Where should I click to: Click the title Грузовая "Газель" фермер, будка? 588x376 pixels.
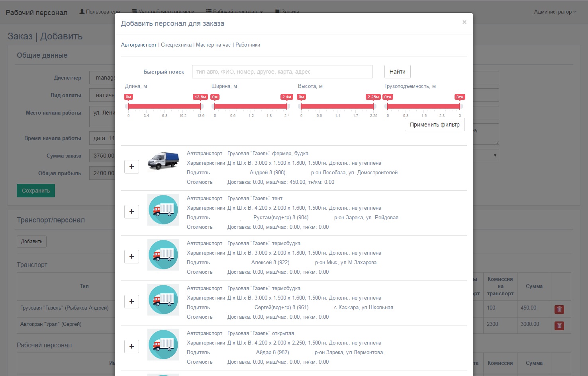[268, 154]
